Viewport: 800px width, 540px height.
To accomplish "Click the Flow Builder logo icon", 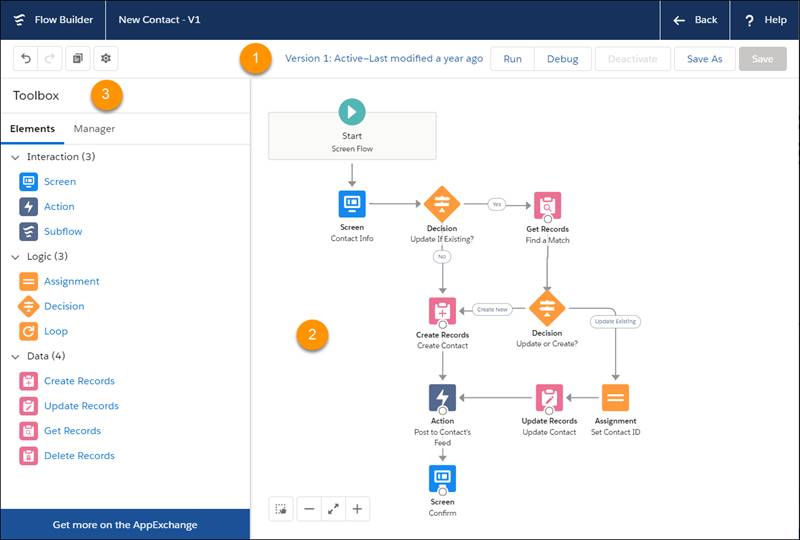I will tap(19, 20).
